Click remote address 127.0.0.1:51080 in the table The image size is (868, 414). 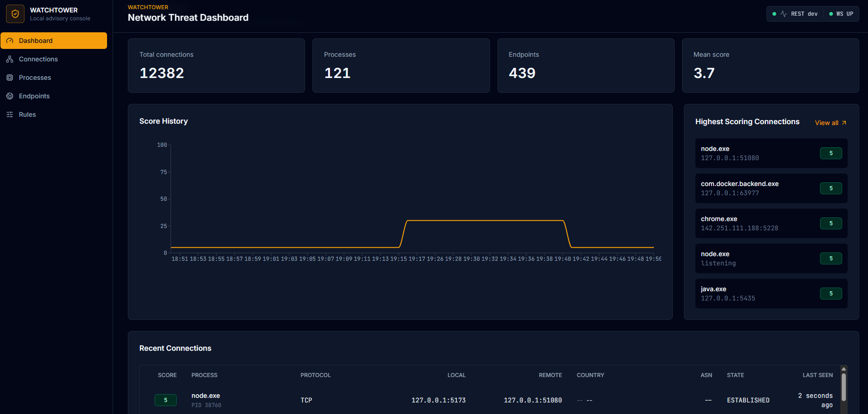point(533,400)
